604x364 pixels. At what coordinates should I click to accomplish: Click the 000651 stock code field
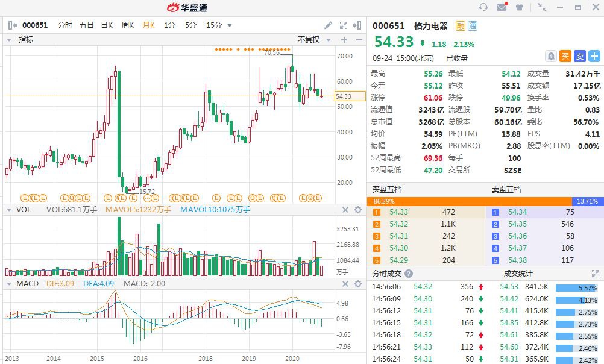[x=34, y=25]
